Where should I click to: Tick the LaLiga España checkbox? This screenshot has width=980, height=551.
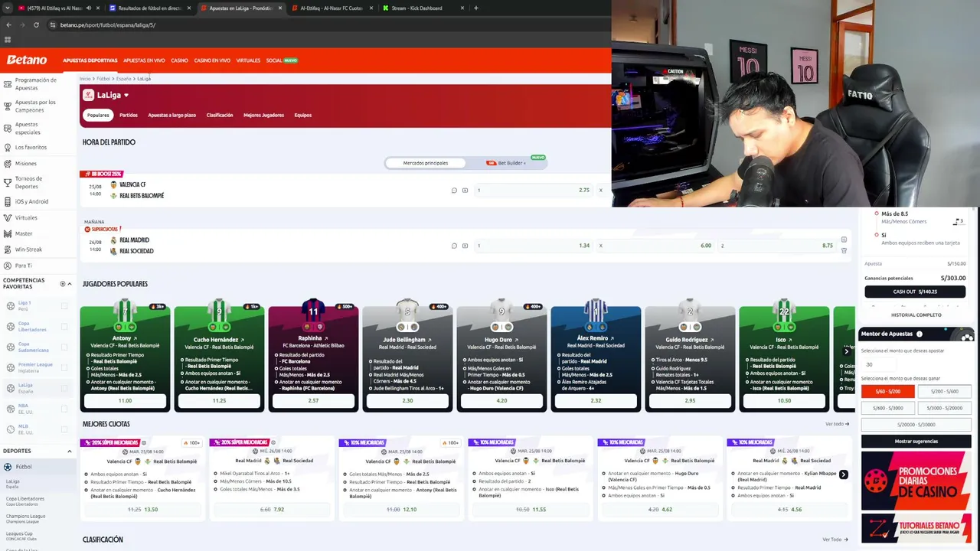(x=64, y=389)
